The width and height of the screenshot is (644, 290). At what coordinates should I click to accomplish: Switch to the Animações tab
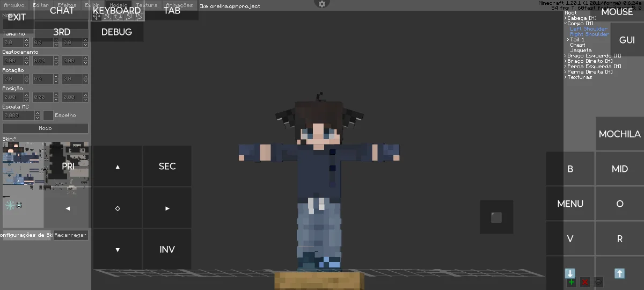[x=179, y=5]
